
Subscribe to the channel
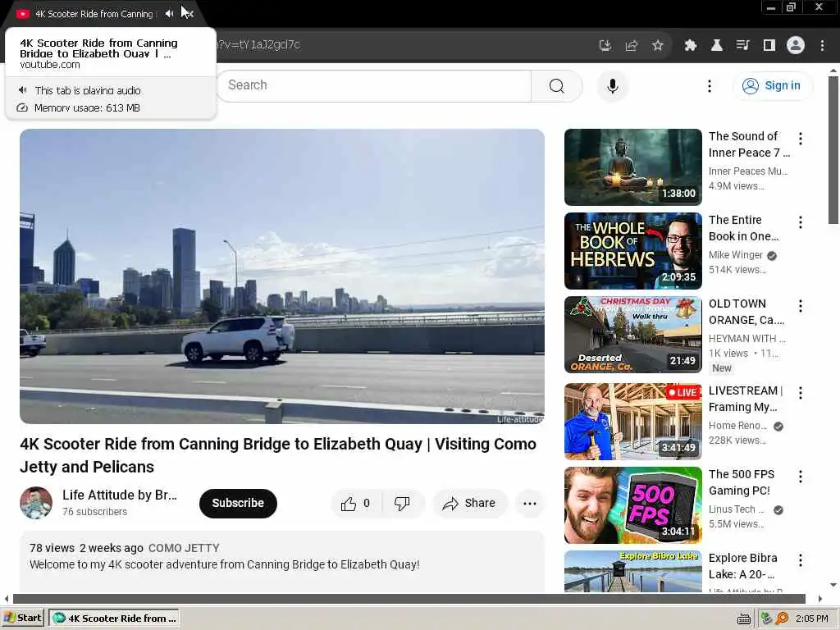coord(238,503)
